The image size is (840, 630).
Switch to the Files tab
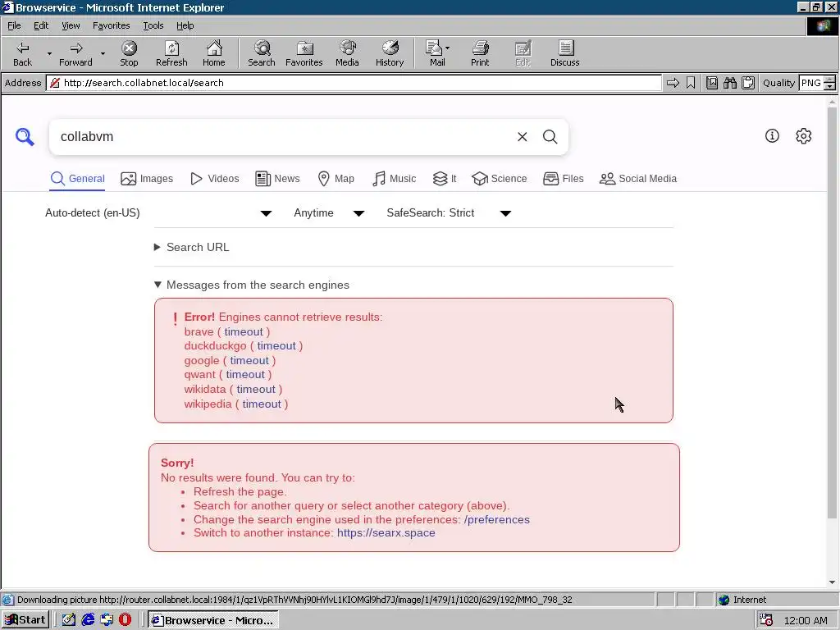(563, 178)
